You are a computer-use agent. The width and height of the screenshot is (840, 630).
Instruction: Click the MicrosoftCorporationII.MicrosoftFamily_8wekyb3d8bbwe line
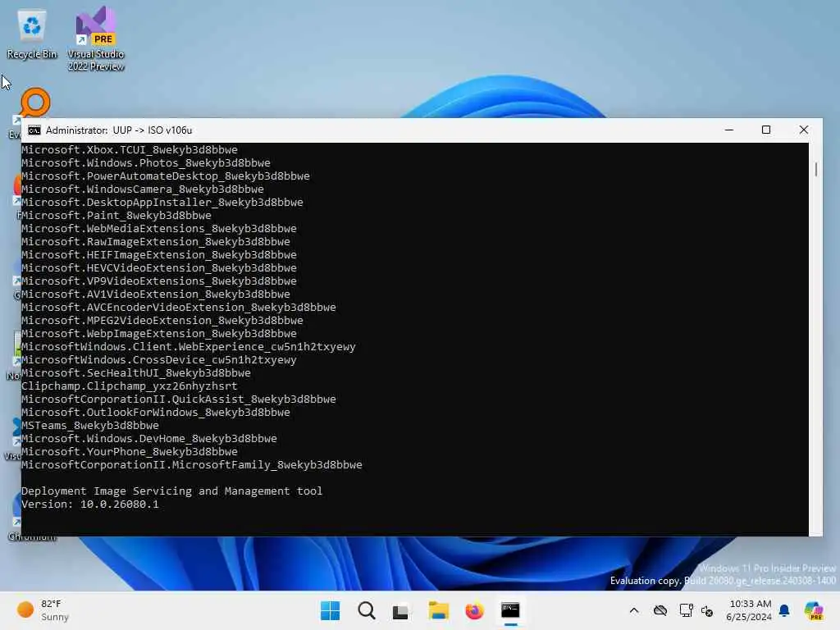tap(192, 464)
